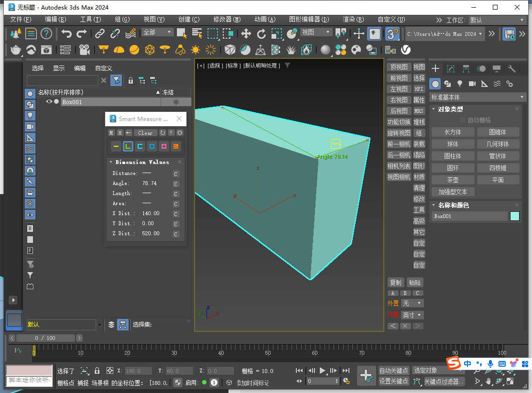The width and height of the screenshot is (532, 393).
Task: Click the Maximize Viewport toggle icon
Action: tap(510, 382)
